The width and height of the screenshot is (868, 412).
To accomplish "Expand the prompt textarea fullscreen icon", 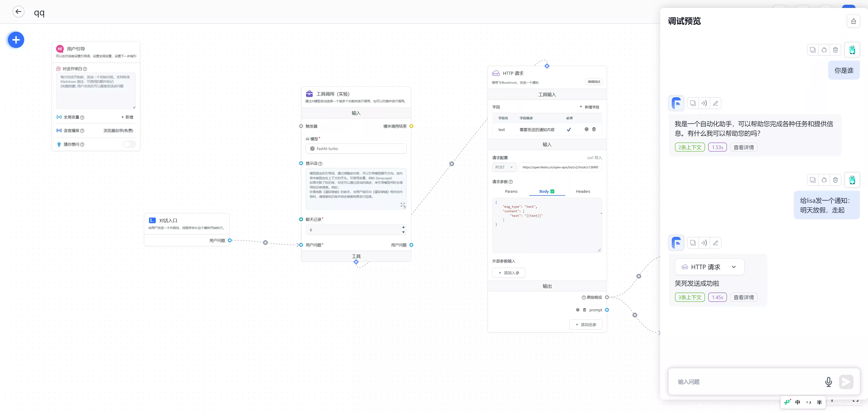I will (x=402, y=205).
